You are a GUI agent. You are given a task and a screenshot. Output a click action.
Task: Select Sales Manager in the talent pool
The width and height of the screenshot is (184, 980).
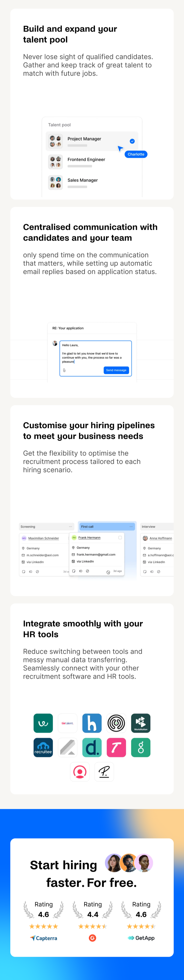pos(83,180)
